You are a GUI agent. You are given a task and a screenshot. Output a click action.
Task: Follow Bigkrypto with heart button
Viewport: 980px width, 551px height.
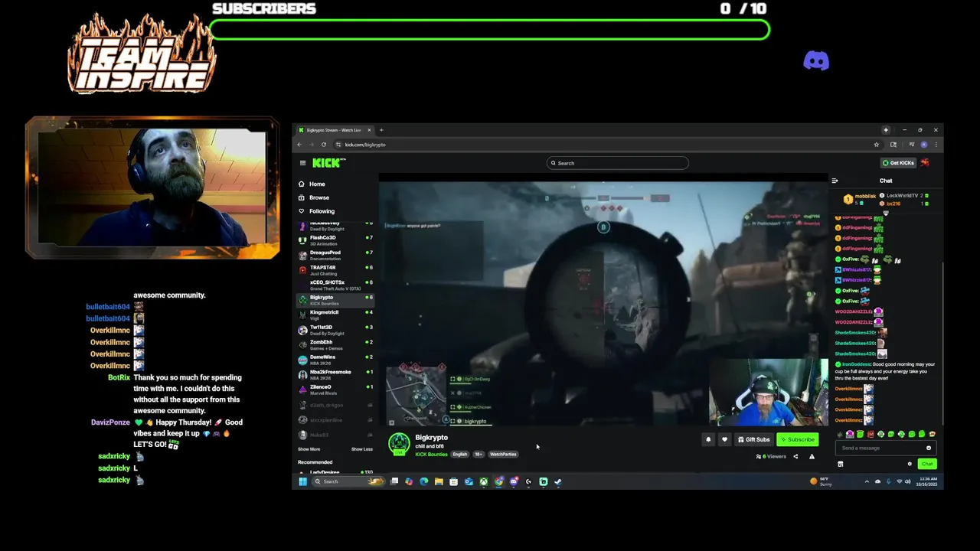pos(724,439)
